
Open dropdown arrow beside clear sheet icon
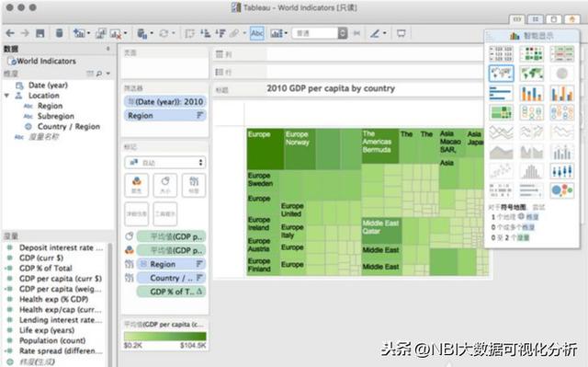coord(125,33)
